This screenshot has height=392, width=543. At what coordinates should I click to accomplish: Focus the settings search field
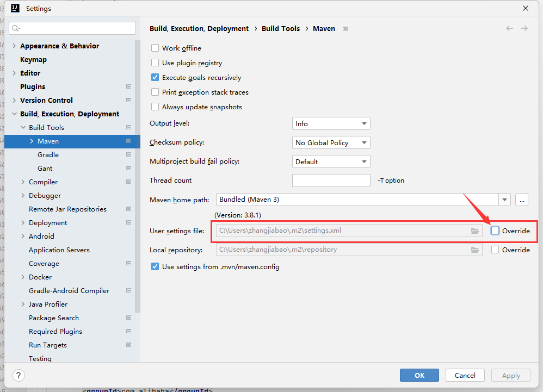click(x=73, y=28)
